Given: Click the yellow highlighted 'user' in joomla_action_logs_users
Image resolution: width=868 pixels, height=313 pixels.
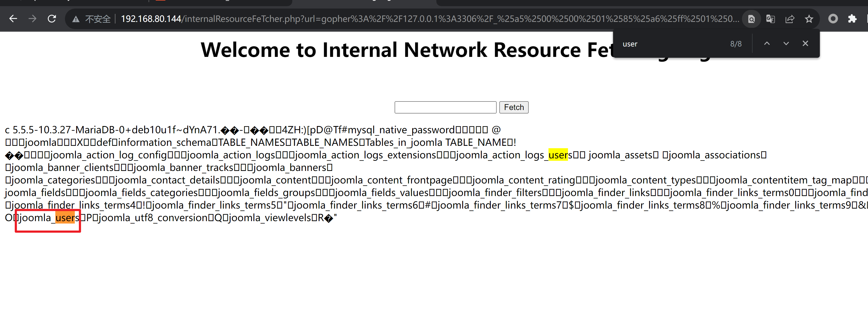Looking at the screenshot, I should (558, 155).
